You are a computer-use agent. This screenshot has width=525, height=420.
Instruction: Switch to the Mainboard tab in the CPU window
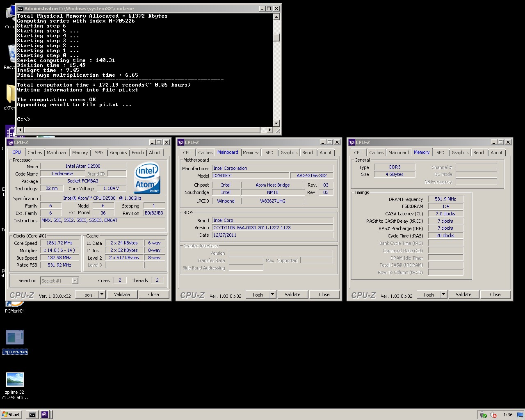pyautogui.click(x=57, y=153)
